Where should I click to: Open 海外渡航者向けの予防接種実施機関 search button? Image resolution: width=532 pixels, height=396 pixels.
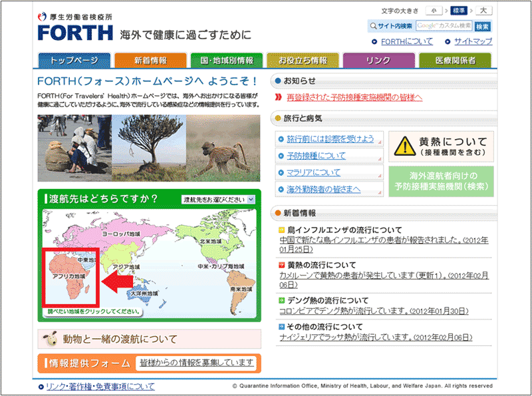[x=442, y=182]
